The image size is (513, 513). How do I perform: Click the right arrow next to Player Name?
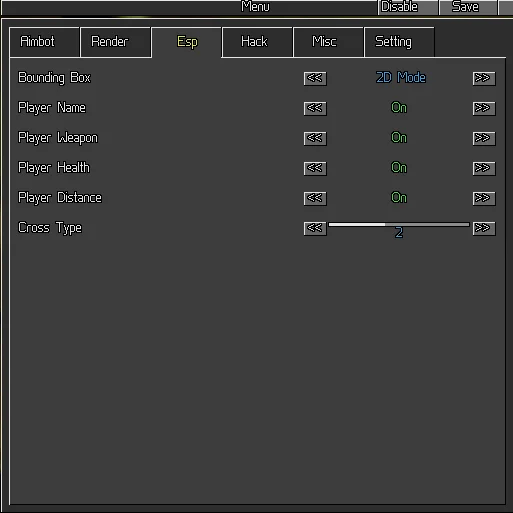[x=484, y=108]
